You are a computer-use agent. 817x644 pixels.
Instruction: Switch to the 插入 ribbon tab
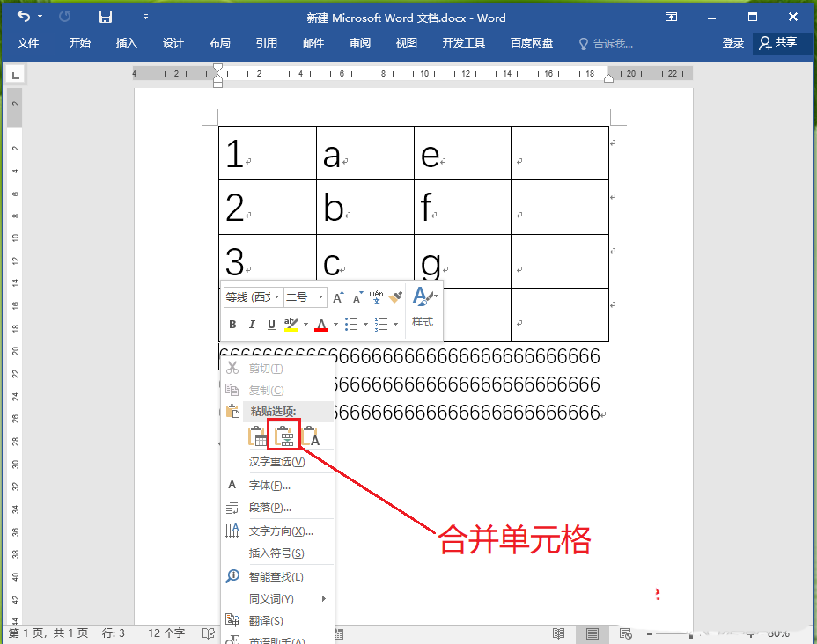pos(126,43)
